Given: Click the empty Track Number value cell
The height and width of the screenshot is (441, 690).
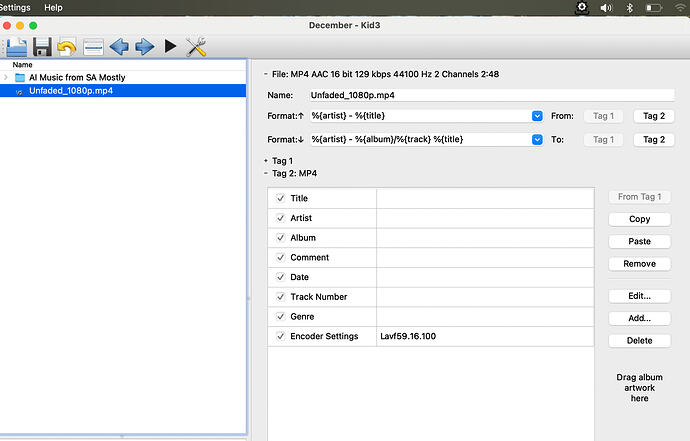Looking at the screenshot, I should 485,297.
